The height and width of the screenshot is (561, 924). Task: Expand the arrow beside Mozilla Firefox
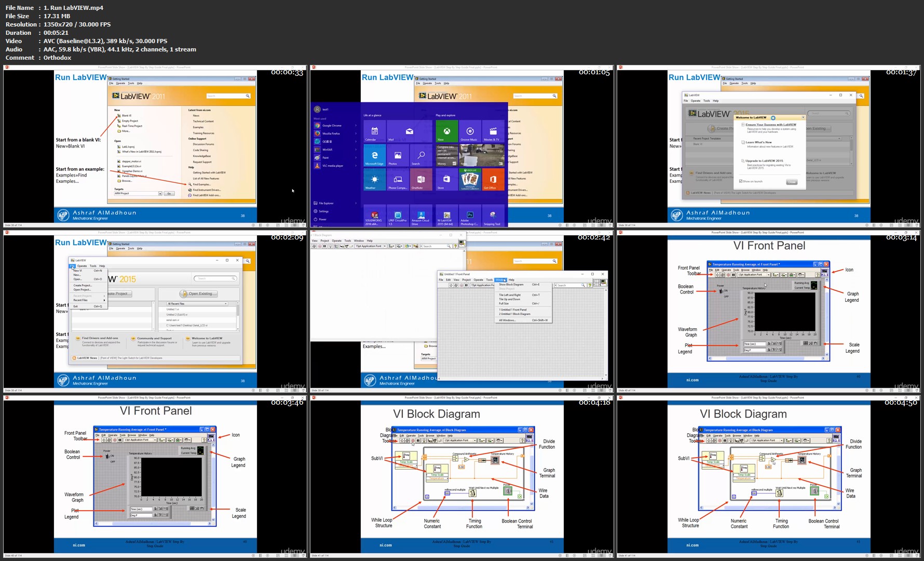(x=356, y=133)
